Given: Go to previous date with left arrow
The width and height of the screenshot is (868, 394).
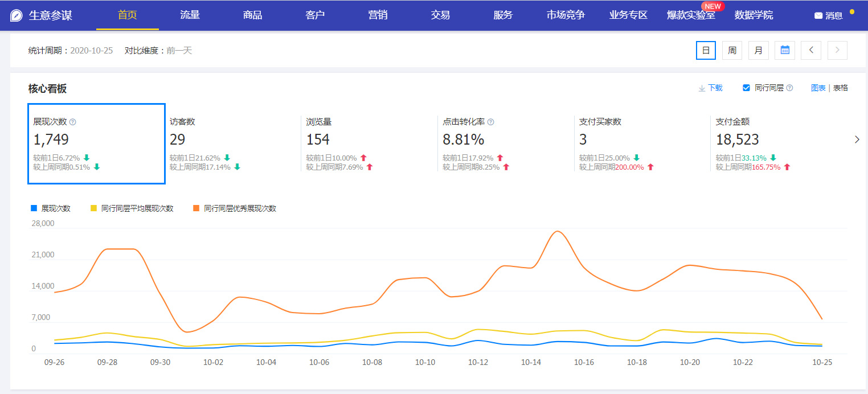Looking at the screenshot, I should tap(810, 50).
